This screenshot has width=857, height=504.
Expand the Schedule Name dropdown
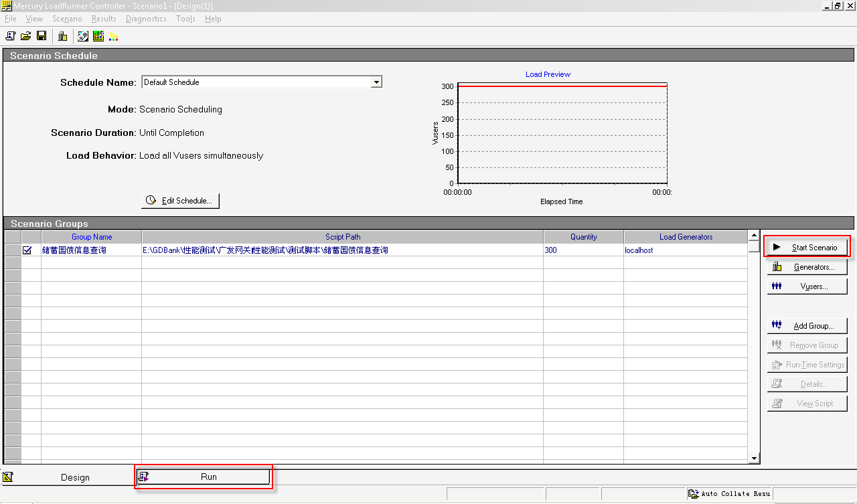(x=376, y=82)
